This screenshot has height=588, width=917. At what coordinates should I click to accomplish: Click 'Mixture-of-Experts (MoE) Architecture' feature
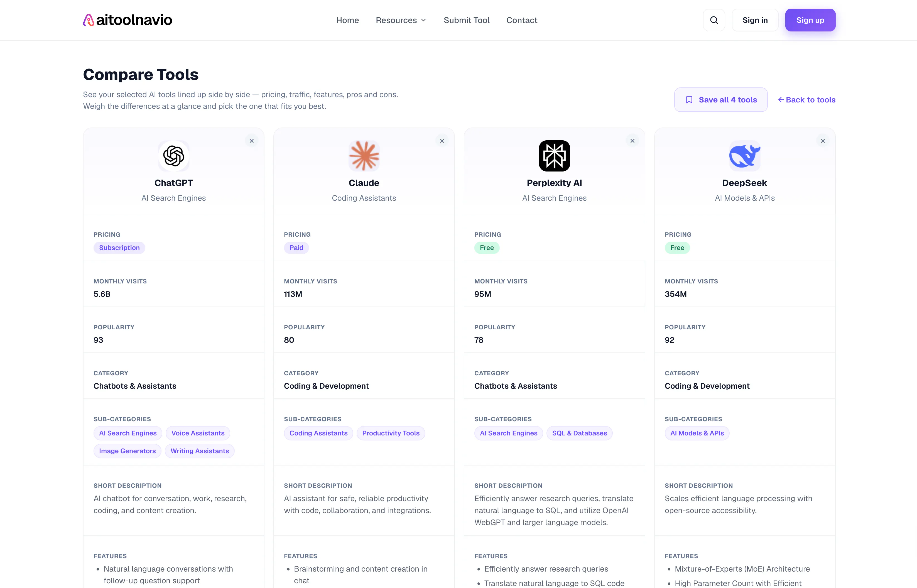[x=742, y=569]
